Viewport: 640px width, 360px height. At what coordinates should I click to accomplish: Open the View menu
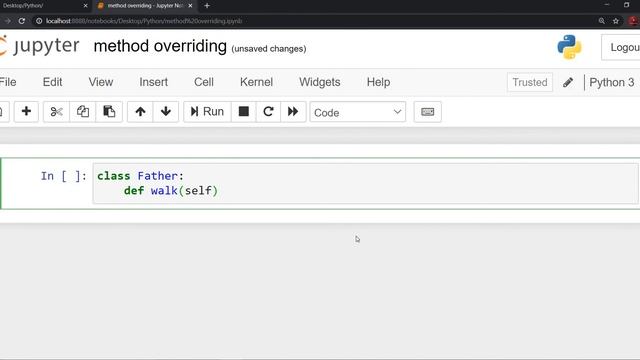[x=101, y=82]
